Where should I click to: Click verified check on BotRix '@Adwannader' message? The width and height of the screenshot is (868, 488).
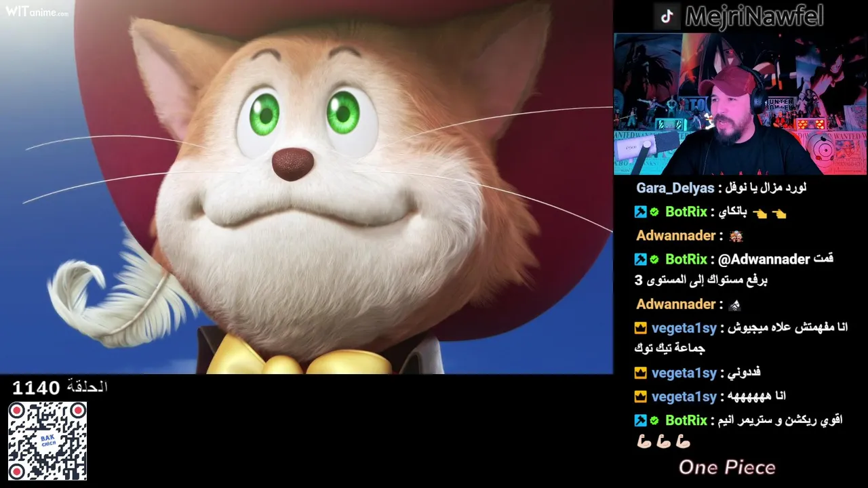pyautogui.click(x=654, y=259)
